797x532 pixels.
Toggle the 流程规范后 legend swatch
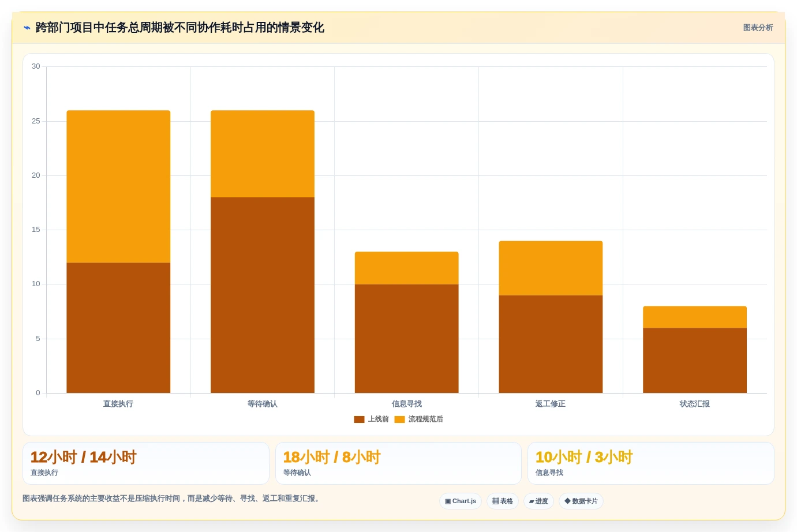click(399, 419)
